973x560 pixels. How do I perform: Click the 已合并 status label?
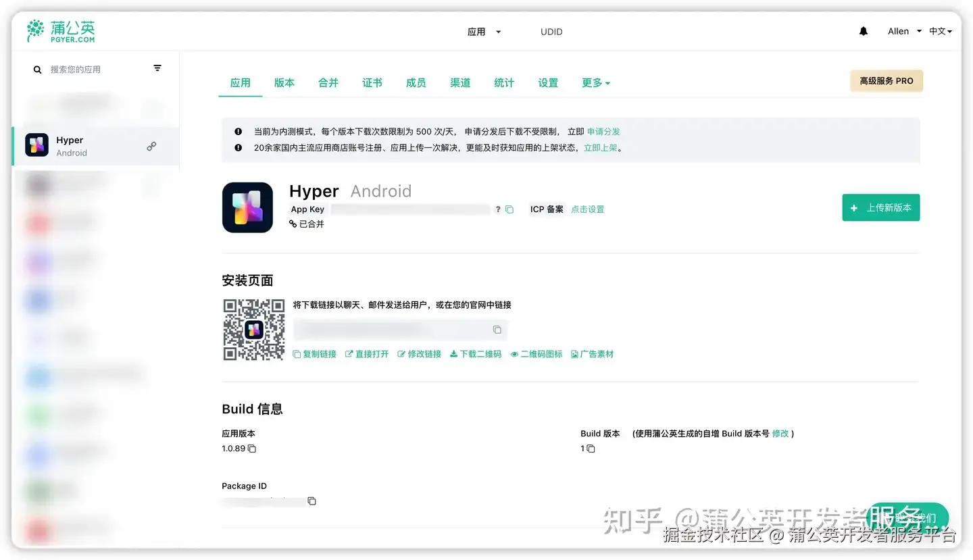(x=307, y=224)
